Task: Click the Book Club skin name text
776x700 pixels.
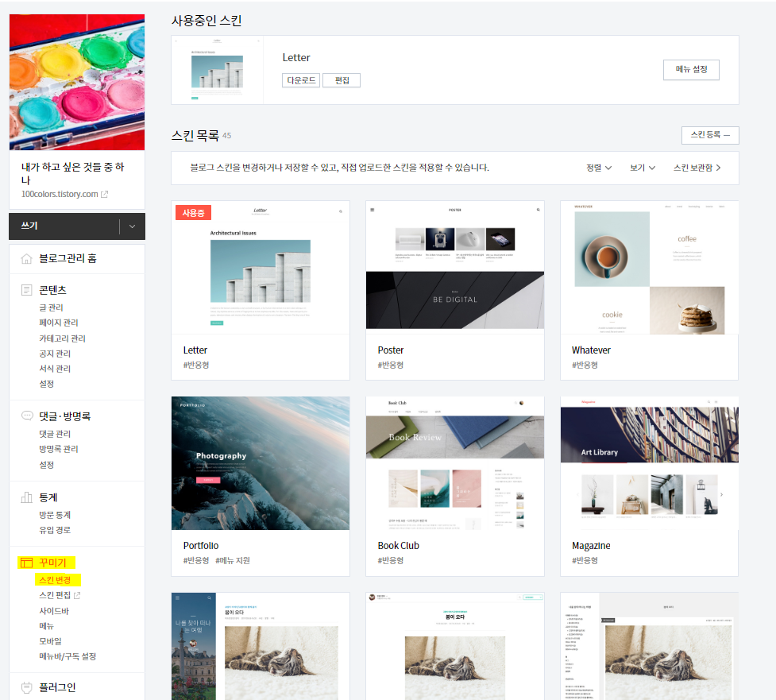Action: pos(399,546)
